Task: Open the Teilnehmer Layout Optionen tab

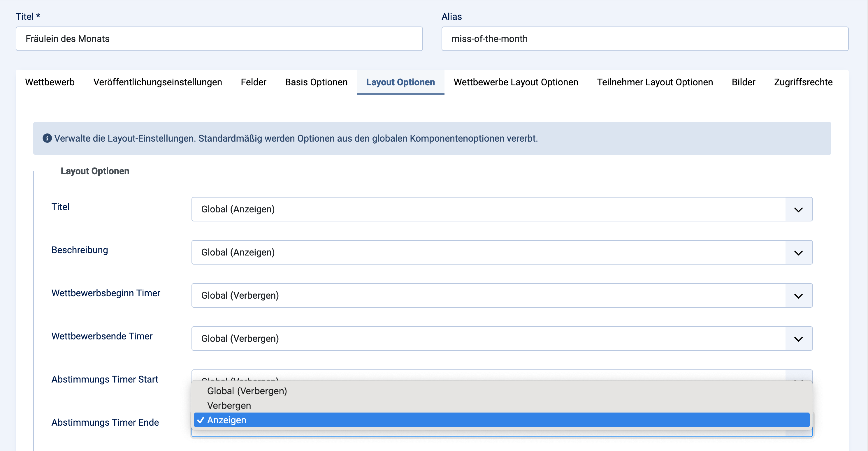Action: (x=655, y=82)
